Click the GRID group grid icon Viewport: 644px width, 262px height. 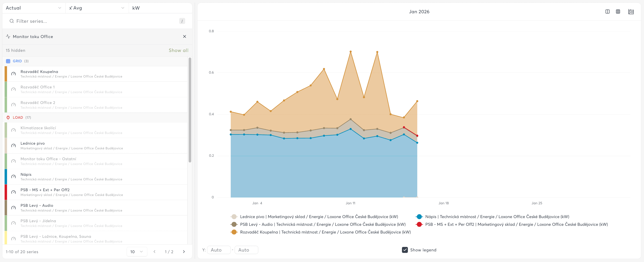pos(8,61)
